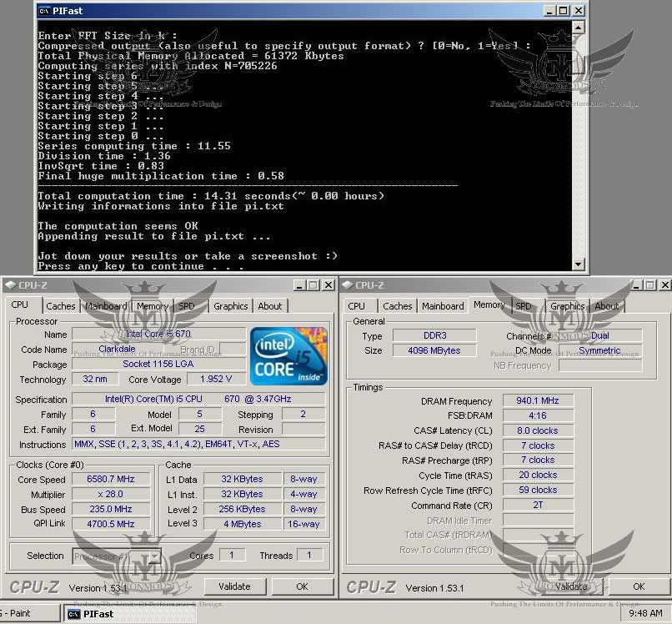Open Mainboard tab in the Processor CPU-Z window
The image size is (672, 624).
click(x=106, y=306)
